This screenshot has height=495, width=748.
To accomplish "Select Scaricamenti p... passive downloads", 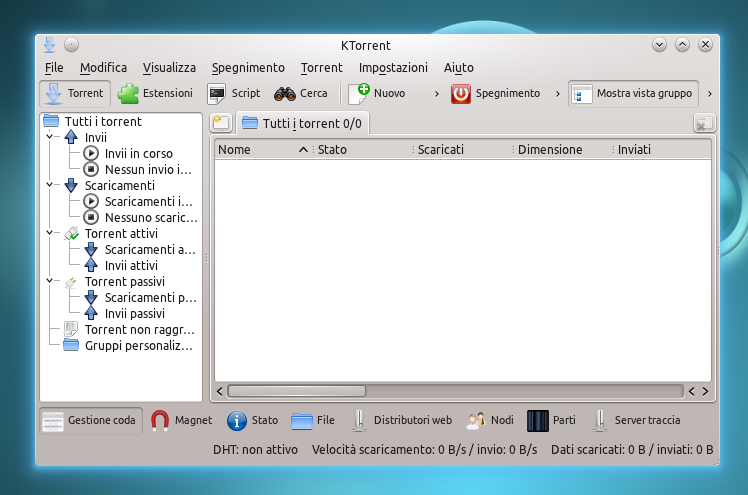I will pyautogui.click(x=150, y=298).
